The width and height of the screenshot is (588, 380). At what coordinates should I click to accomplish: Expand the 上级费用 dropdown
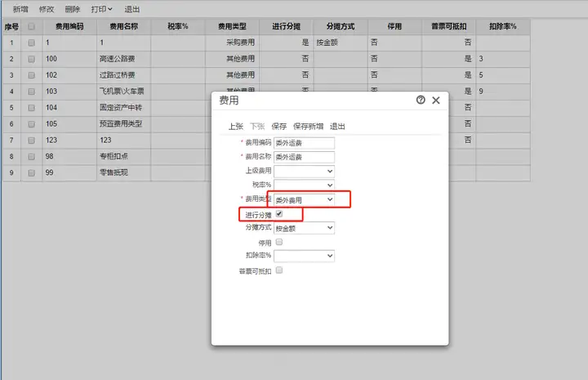304,171
